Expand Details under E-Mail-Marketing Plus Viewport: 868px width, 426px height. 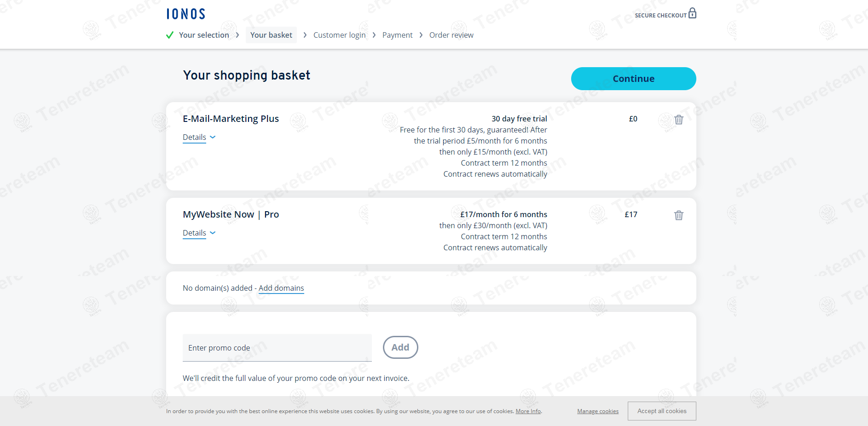199,137
